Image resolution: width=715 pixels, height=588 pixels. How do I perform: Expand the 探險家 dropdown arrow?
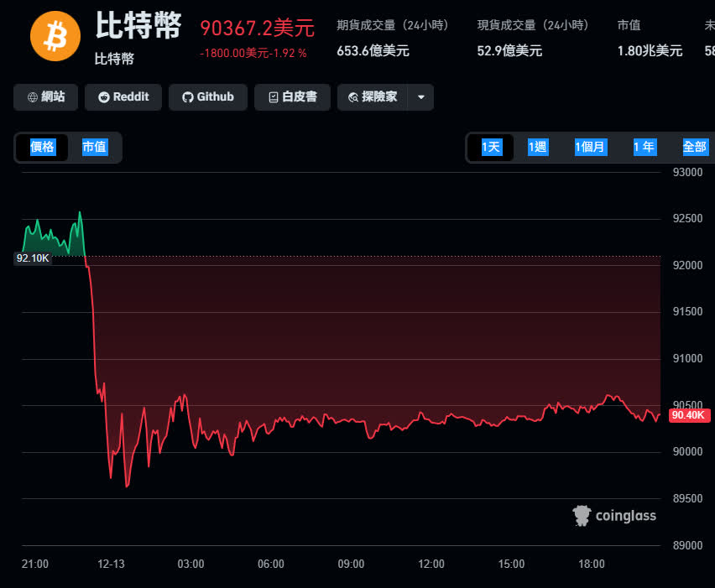pyautogui.click(x=420, y=97)
